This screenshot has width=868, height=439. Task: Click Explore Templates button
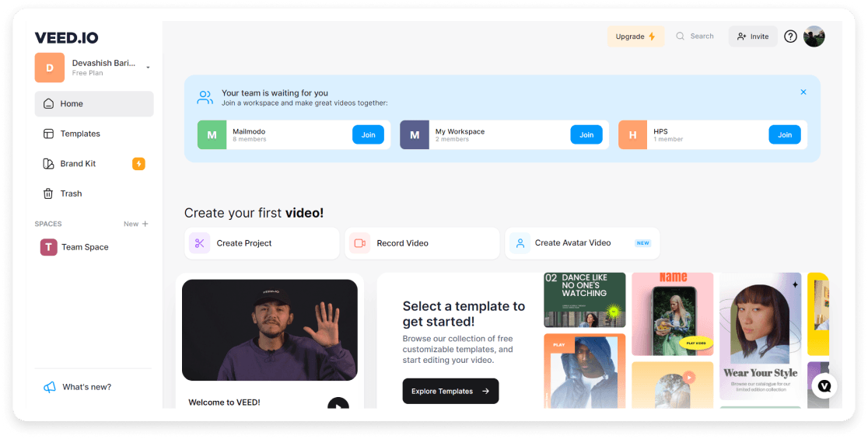tap(450, 391)
